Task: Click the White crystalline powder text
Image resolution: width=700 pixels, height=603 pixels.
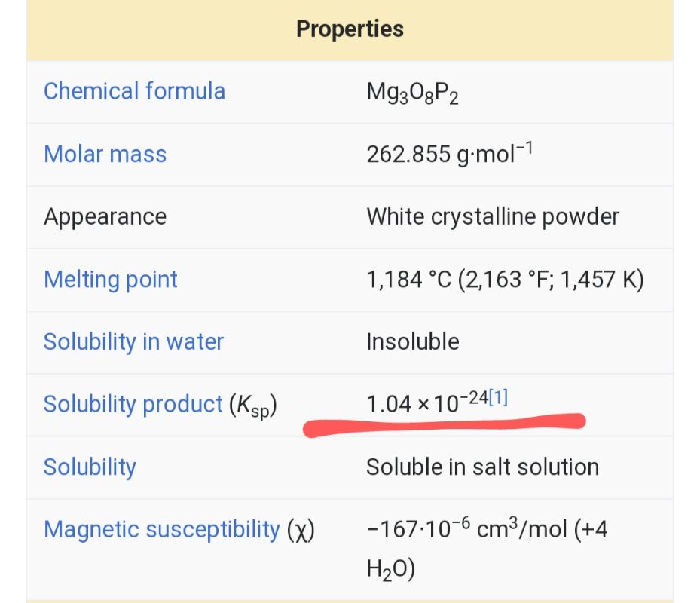Action: (x=493, y=217)
